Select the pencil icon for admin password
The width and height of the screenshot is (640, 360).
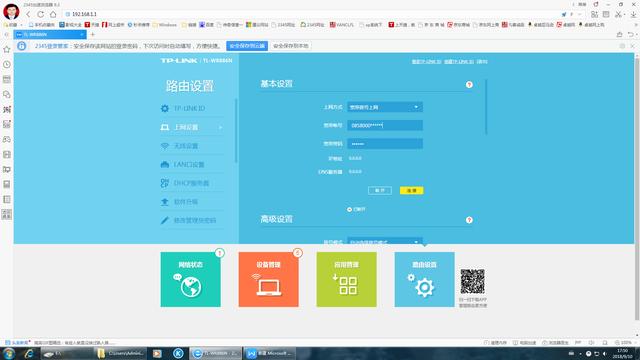[164, 220]
